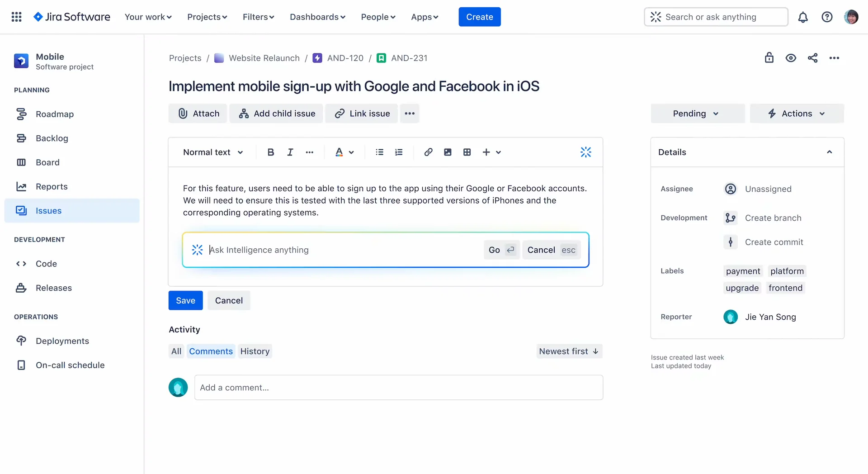Open the Pending status dropdown
The height and width of the screenshot is (474, 868).
point(697,114)
